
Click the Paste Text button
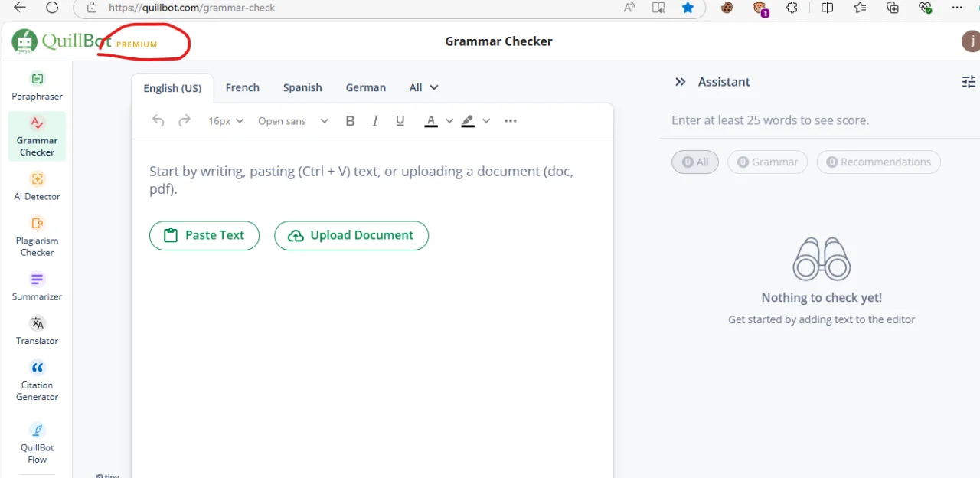click(204, 235)
